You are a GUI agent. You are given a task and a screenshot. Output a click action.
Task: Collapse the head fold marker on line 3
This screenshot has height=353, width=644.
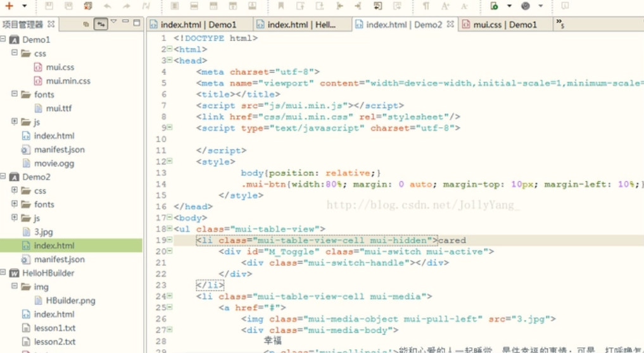point(169,61)
